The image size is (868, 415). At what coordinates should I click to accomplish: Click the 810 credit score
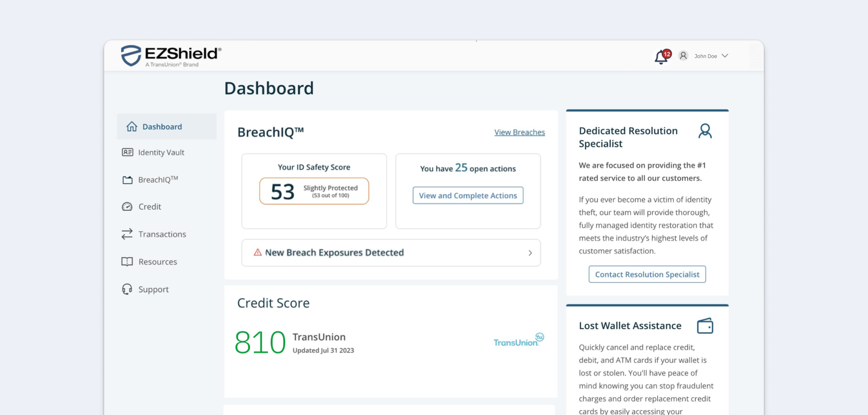coord(260,342)
